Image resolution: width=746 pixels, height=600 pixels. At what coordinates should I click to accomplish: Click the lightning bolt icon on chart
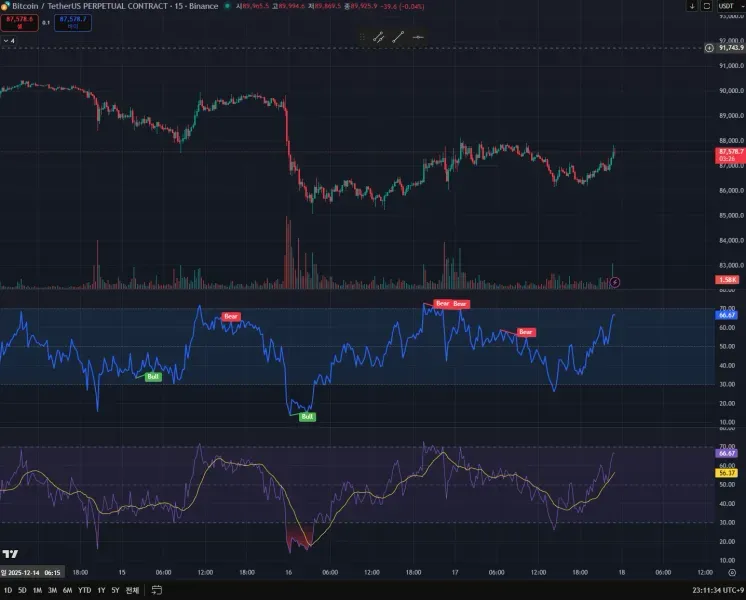[615, 282]
